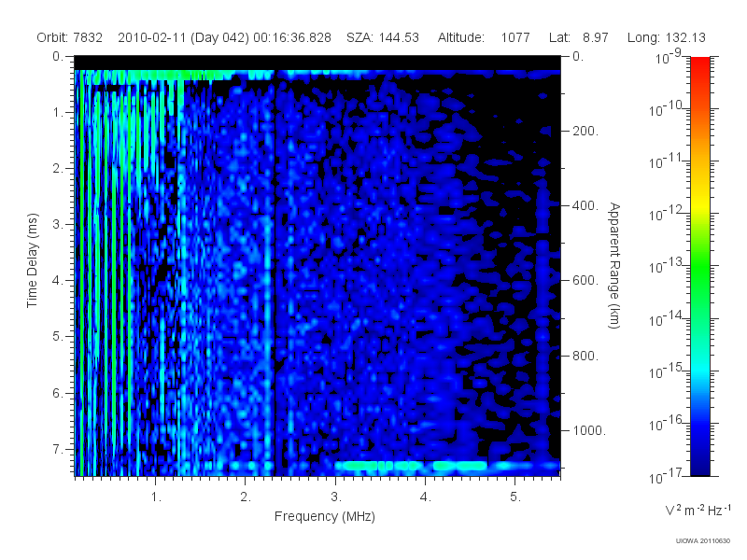Click the frequency tick label '3.'
747x560 pixels.
[336, 497]
